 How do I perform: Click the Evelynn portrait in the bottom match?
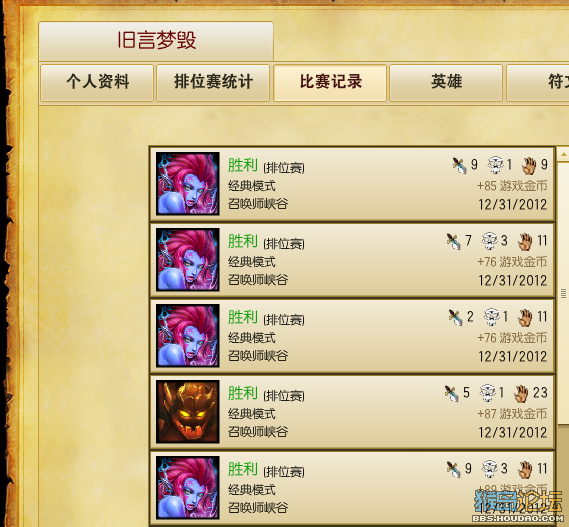coord(188,487)
